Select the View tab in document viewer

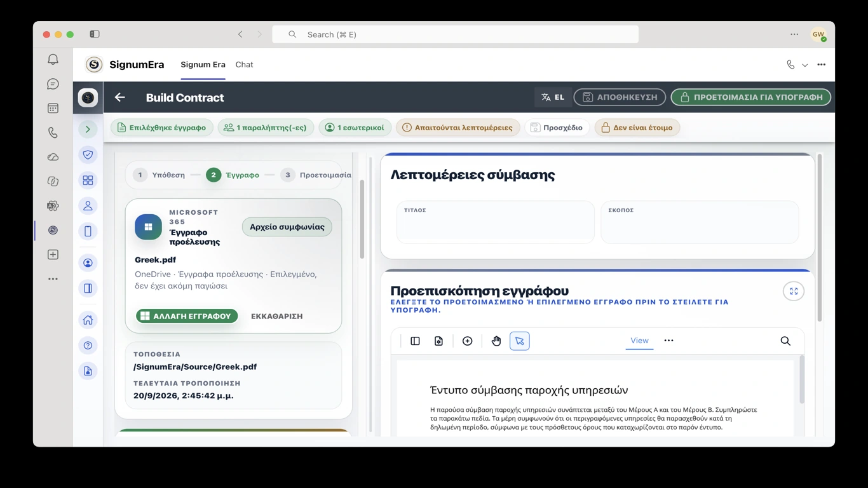(639, 341)
